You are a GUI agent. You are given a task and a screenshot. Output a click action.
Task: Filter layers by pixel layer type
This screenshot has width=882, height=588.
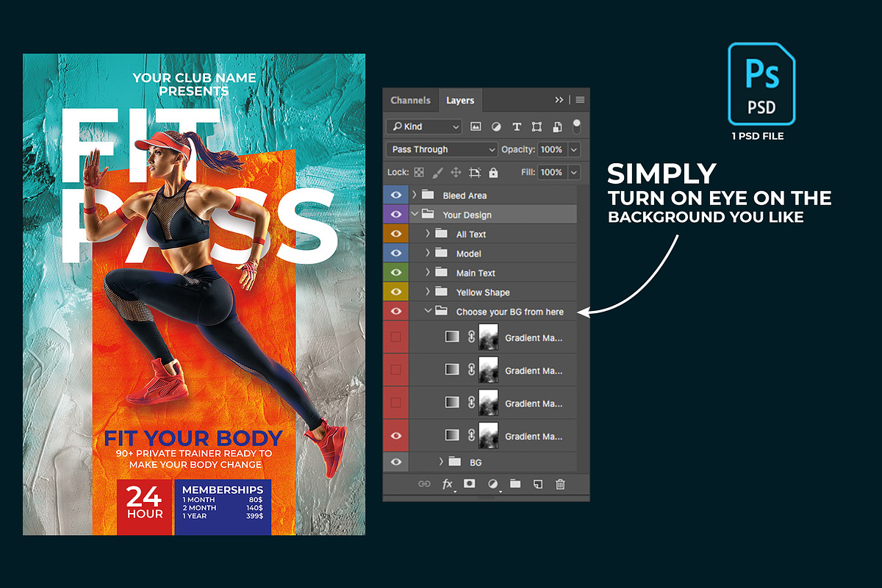(476, 126)
